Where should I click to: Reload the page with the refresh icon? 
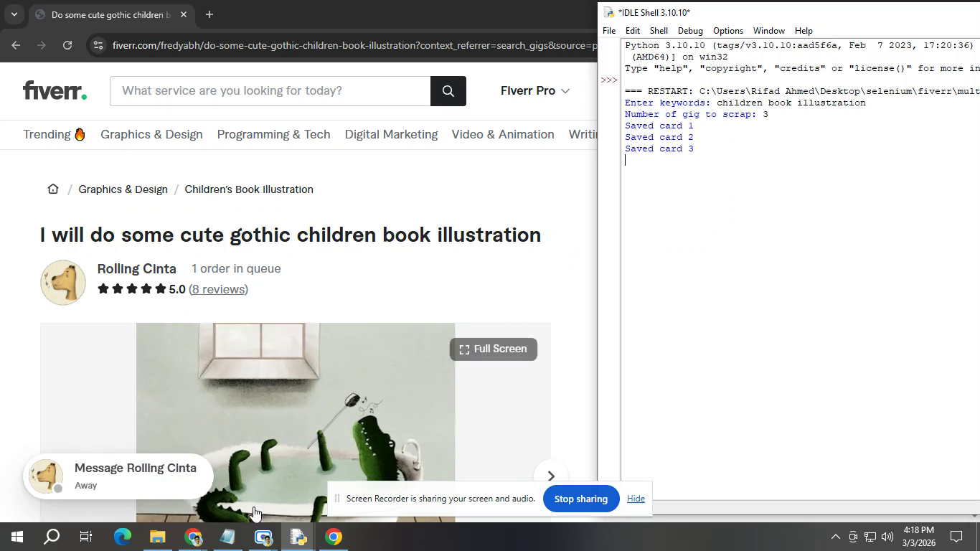[x=67, y=45]
